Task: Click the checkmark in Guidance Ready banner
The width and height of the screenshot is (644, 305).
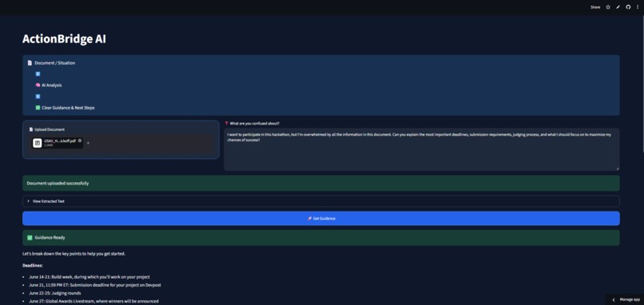Action: [x=30, y=238]
